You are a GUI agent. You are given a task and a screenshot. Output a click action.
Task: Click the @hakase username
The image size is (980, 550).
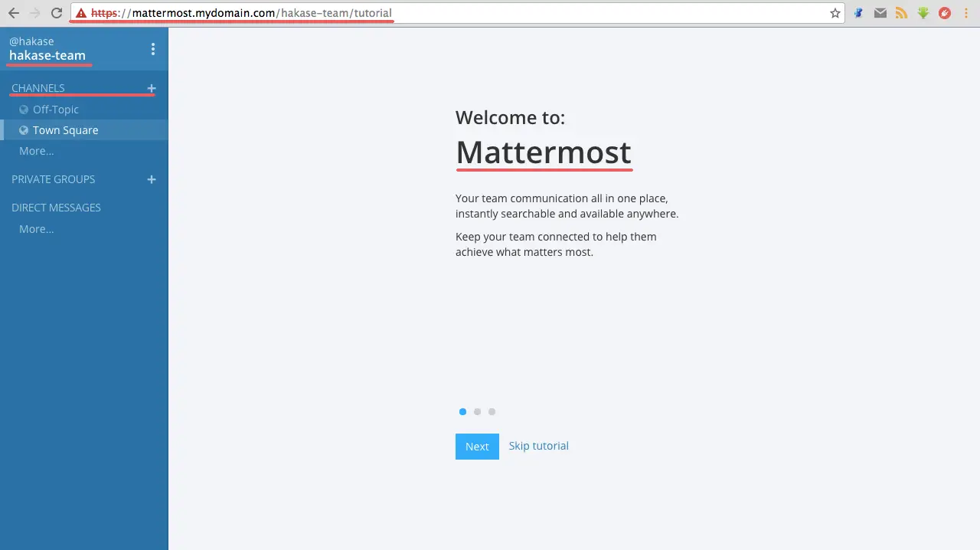click(31, 41)
